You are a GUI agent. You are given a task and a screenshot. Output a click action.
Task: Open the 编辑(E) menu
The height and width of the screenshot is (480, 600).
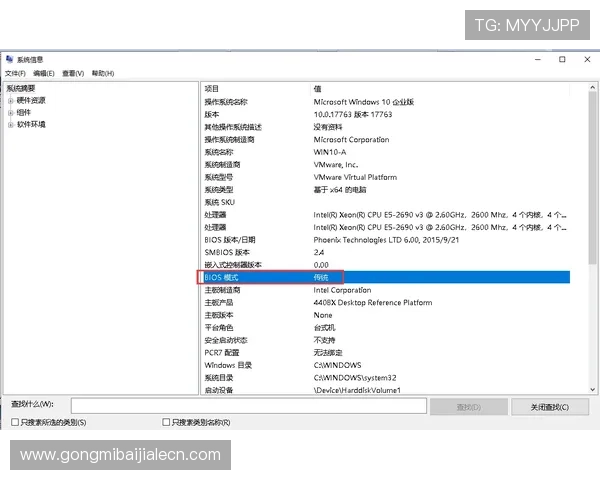(44, 73)
